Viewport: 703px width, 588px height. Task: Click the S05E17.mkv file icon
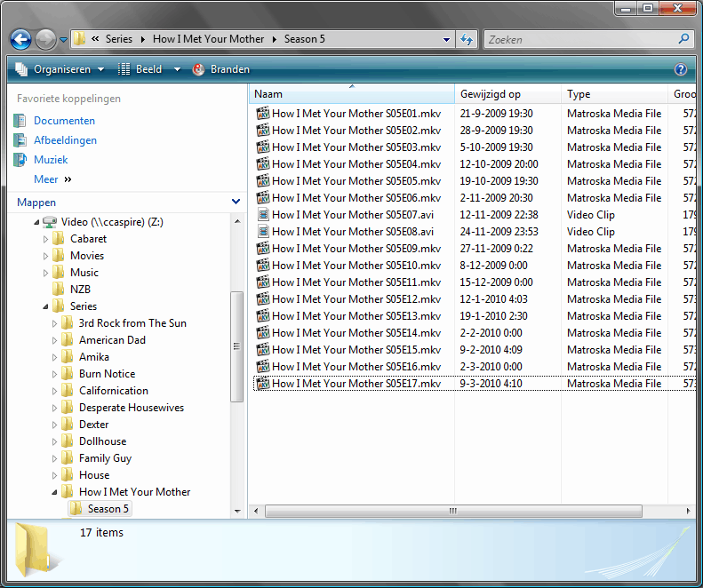pos(263,383)
